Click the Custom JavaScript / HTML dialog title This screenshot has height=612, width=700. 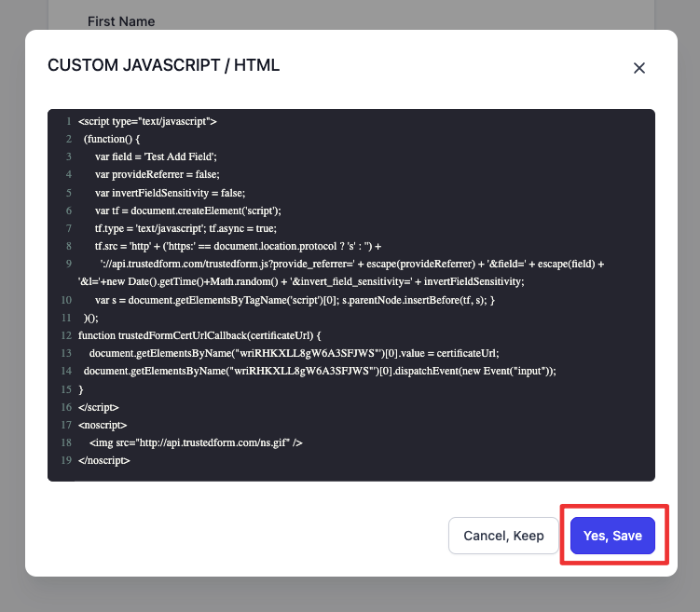pyautogui.click(x=163, y=65)
